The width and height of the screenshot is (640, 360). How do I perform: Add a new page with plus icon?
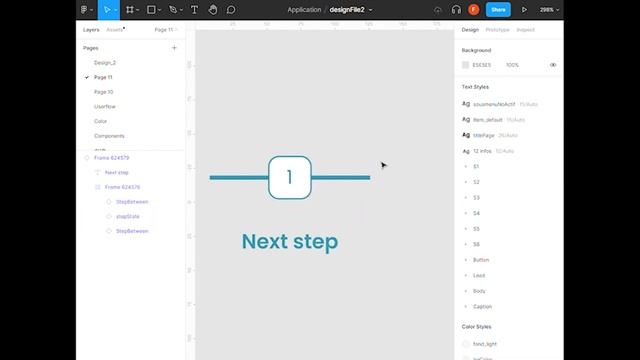pos(174,48)
